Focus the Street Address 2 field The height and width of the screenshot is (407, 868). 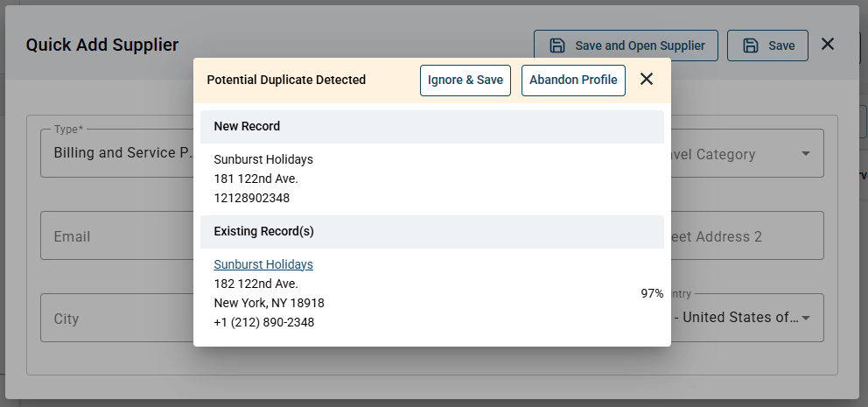746,236
